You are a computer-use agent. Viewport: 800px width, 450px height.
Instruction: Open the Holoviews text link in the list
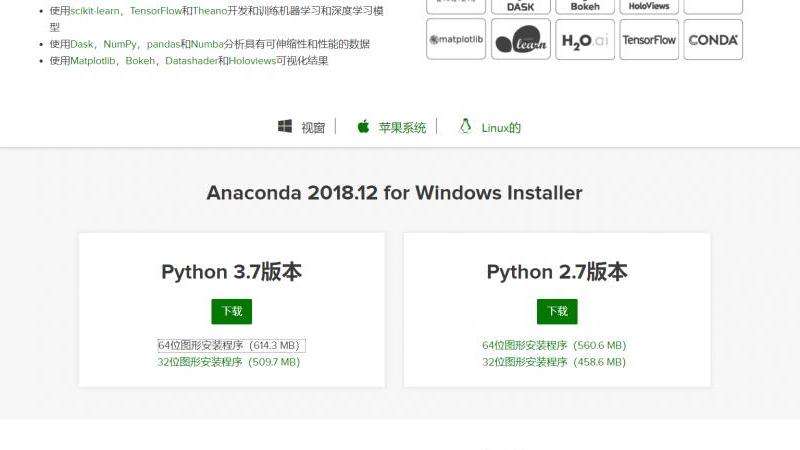coord(252,61)
